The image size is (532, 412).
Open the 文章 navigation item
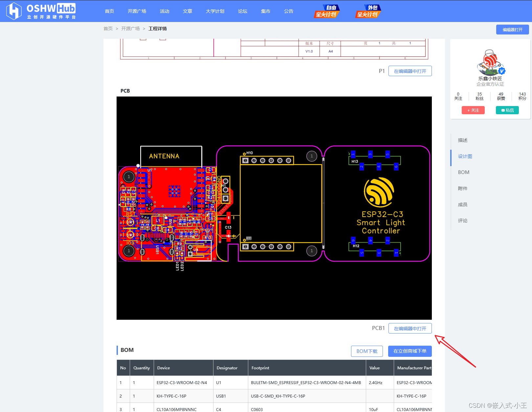188,11
